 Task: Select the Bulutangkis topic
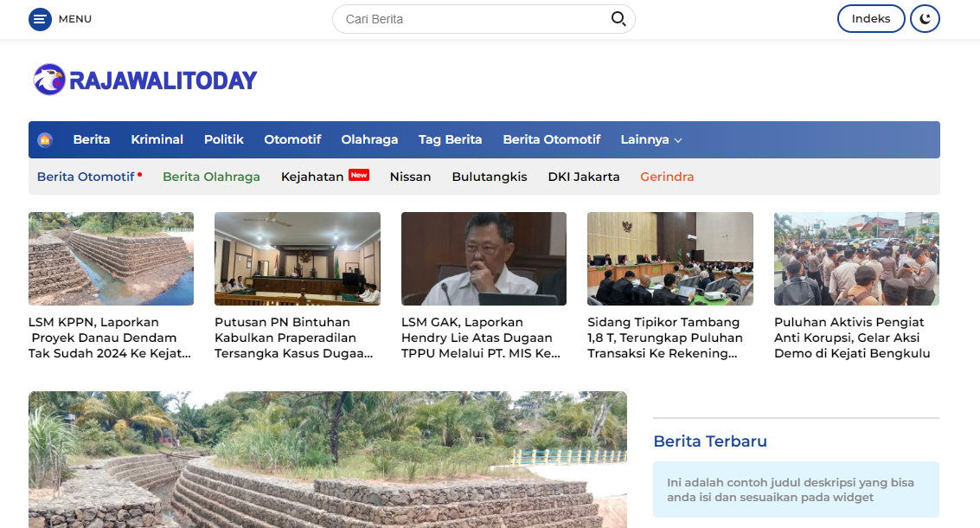490,177
